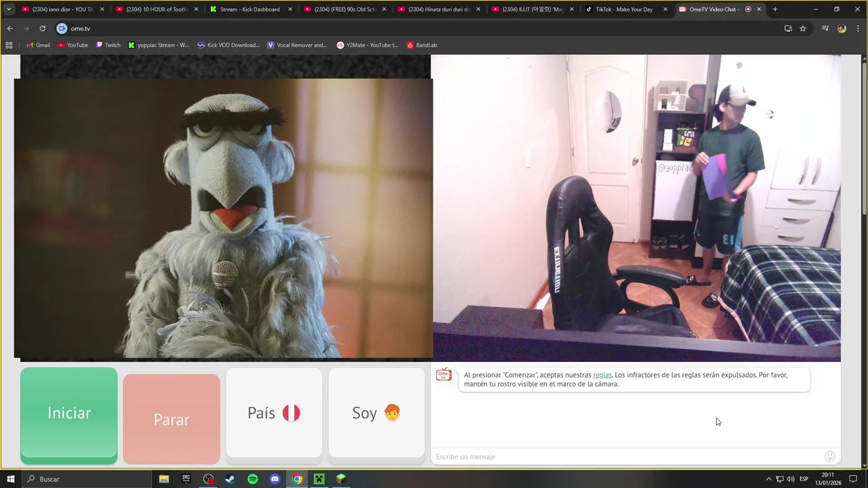Open the Chrome profile avatar
Image resolution: width=868 pixels, height=488 pixels.
click(842, 28)
